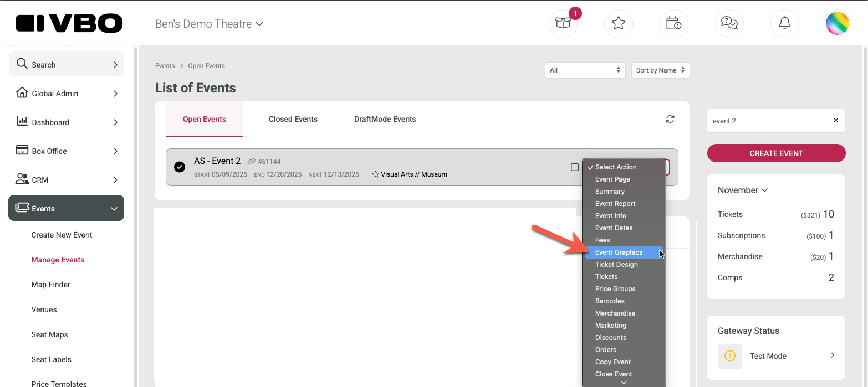
Task: Choose Orders from the action menu
Action: point(624,350)
